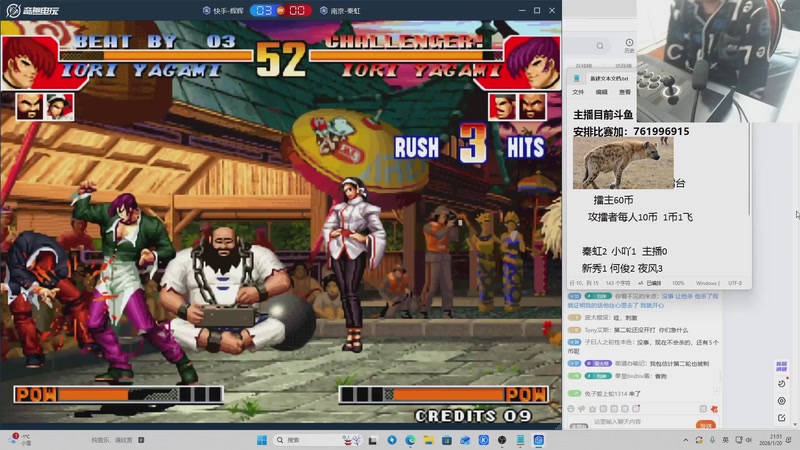Click the 03:00 score indicator in title bar

pyautogui.click(x=281, y=10)
